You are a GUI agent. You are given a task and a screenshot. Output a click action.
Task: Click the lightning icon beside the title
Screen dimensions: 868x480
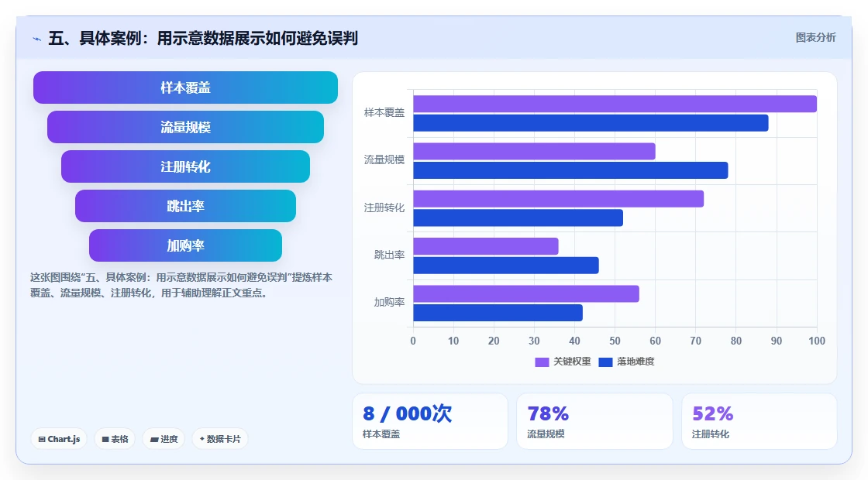click(x=37, y=39)
